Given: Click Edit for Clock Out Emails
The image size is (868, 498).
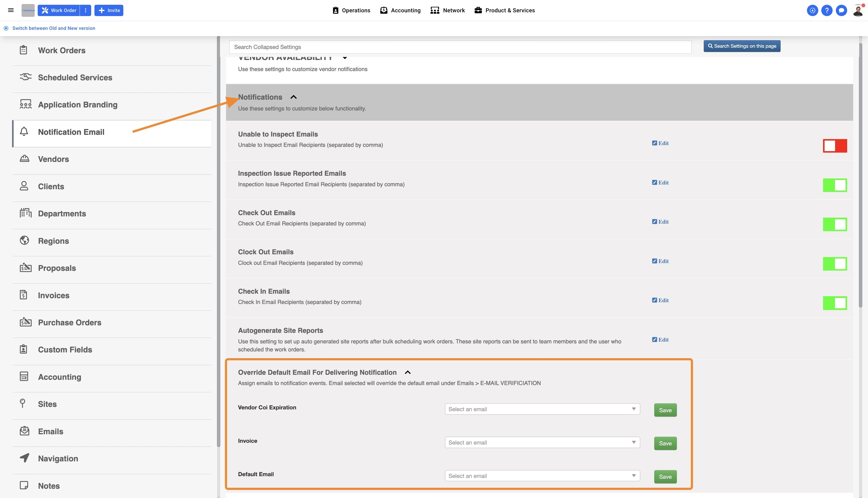Looking at the screenshot, I should (x=660, y=261).
